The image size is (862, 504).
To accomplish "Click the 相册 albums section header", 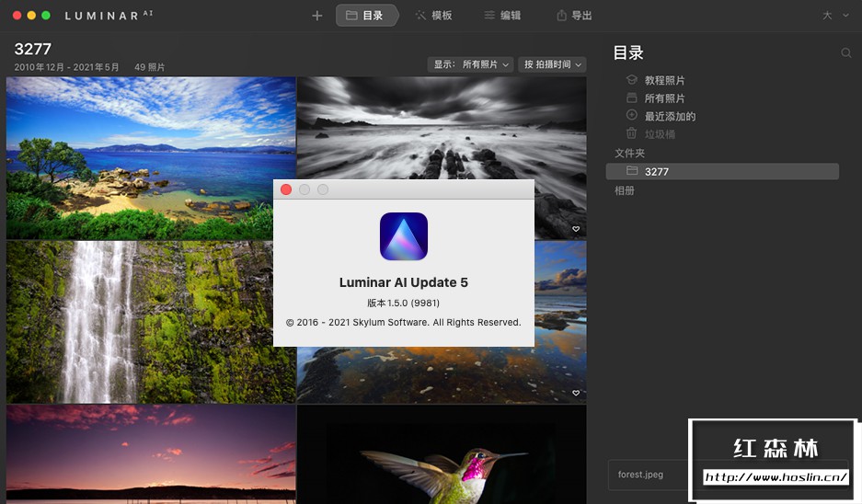I will [625, 190].
